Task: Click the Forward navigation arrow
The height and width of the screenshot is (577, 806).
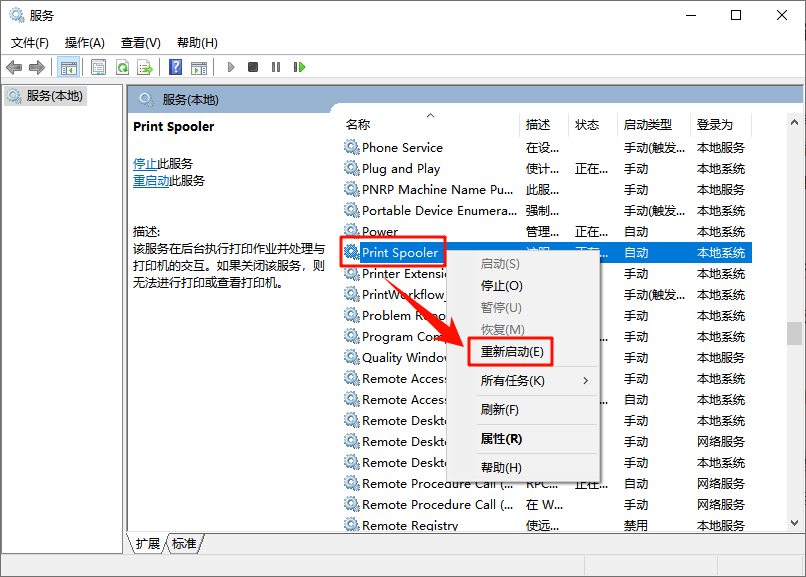Action: 36,67
